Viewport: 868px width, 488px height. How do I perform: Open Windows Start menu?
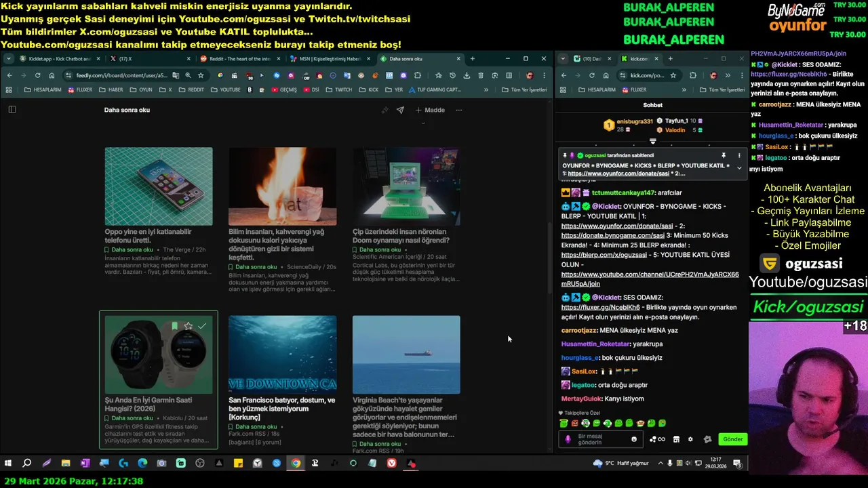[x=8, y=464]
